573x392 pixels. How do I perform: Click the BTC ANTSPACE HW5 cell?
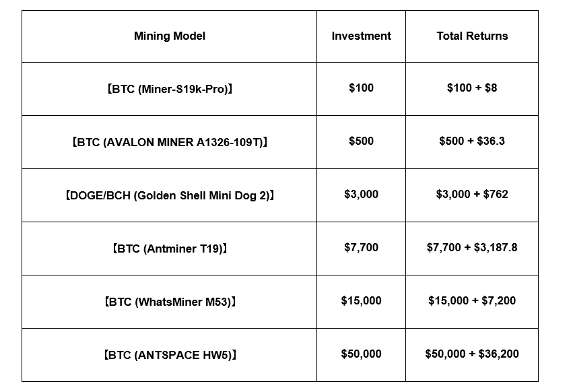click(170, 354)
